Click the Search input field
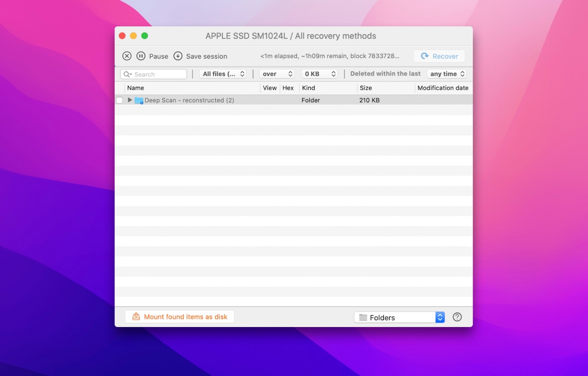 tap(154, 74)
